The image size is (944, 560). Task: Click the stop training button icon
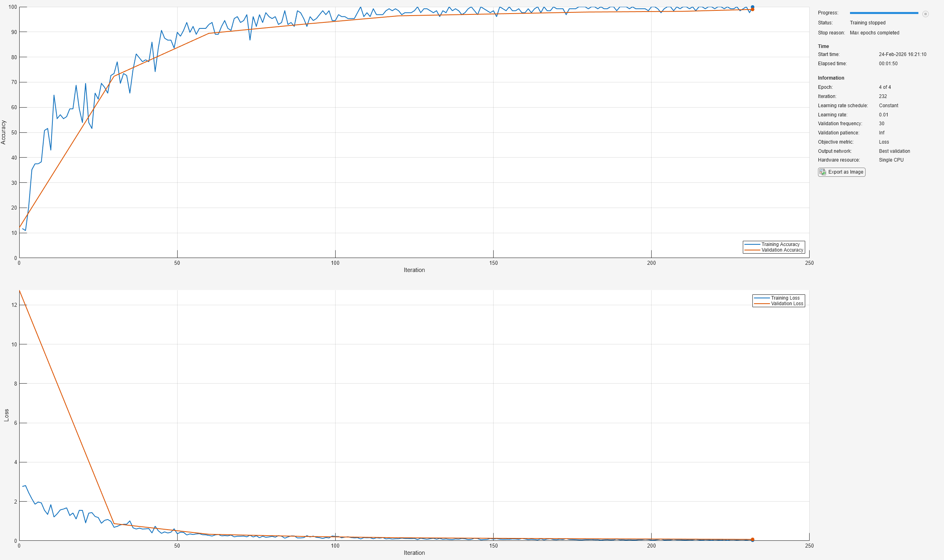[925, 14]
